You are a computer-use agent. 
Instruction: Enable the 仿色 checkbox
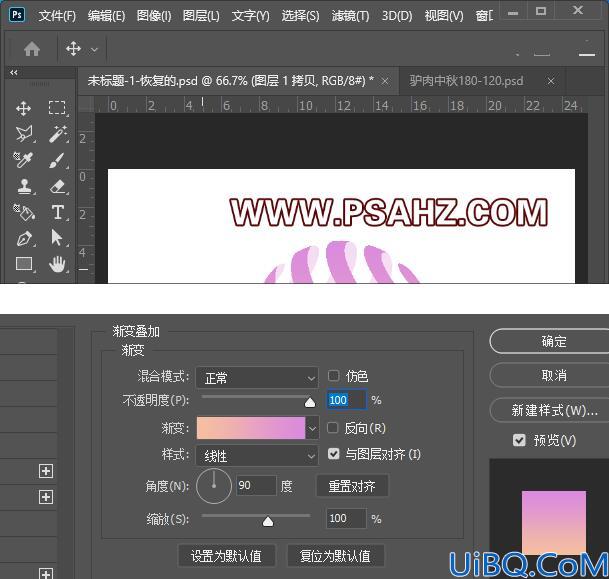click(333, 376)
